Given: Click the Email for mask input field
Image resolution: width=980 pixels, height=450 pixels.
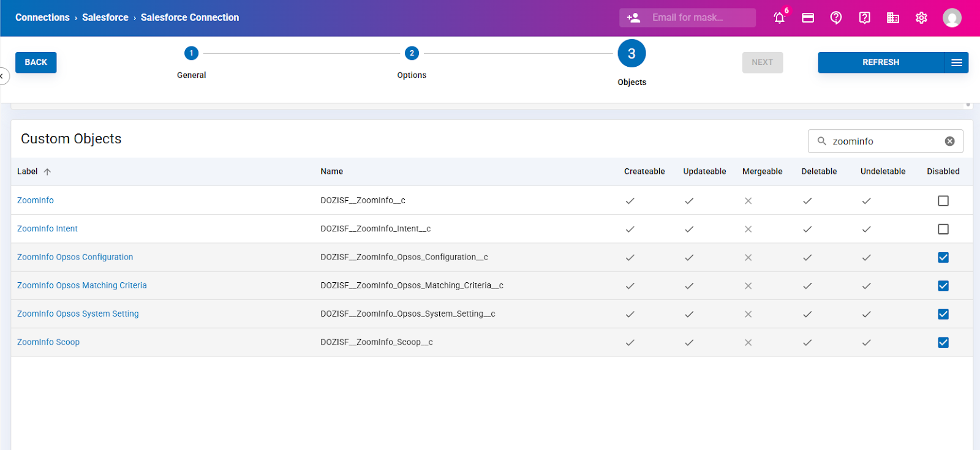Looking at the screenshot, I should (x=698, y=18).
